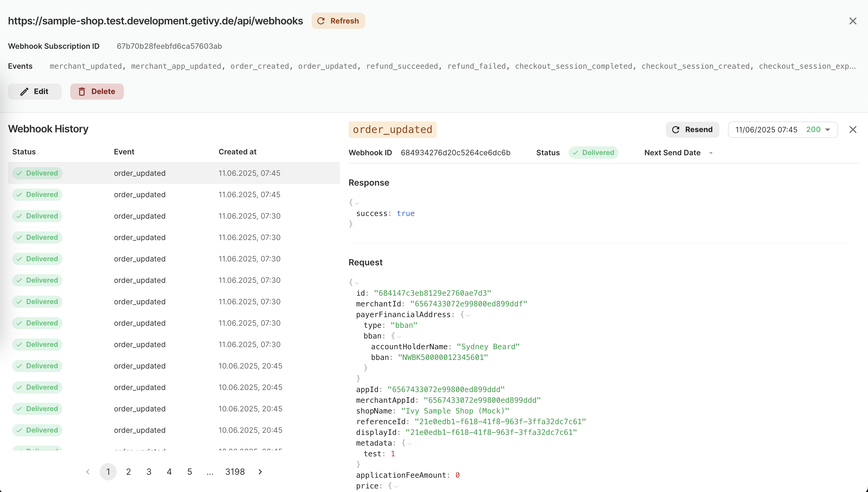Click the pagination ellipsis
This screenshot has height=492, width=868.
coord(210,472)
